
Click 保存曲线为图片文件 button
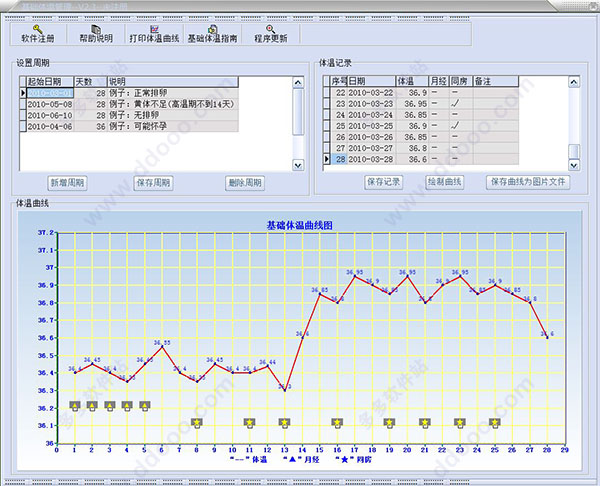[x=528, y=182]
